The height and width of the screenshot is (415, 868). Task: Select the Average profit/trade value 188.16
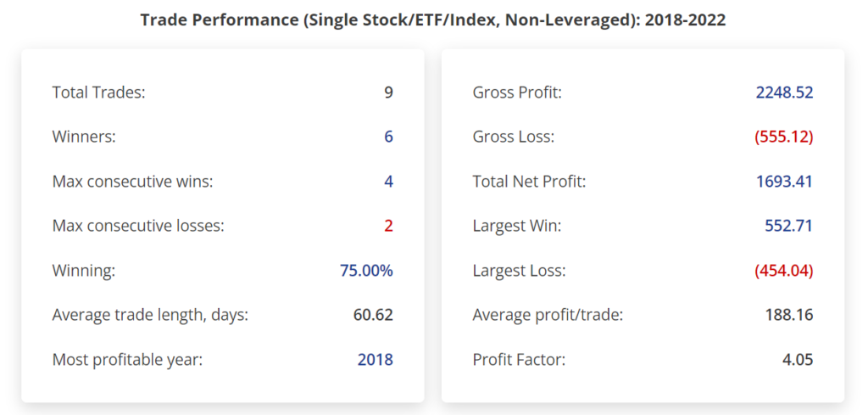788,315
